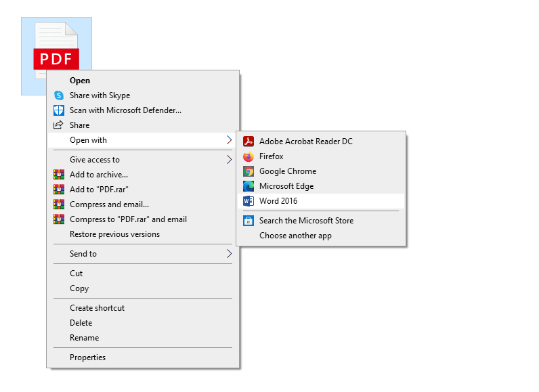Choose Delete from the menu

pyautogui.click(x=142, y=323)
